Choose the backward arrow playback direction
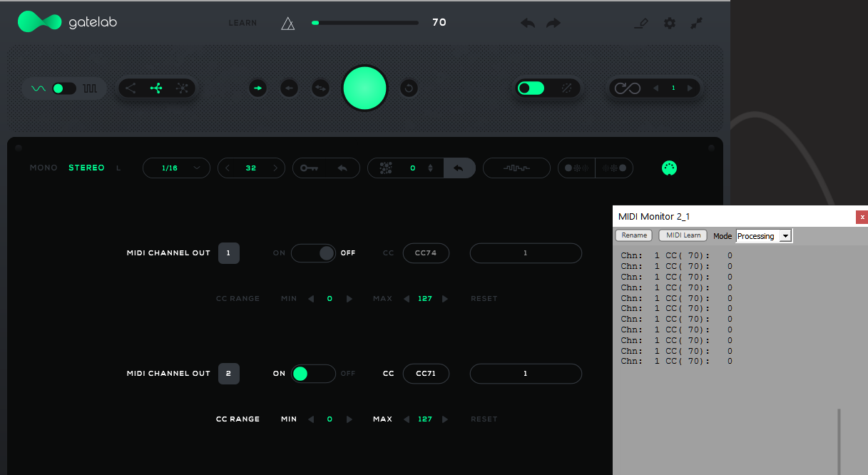Viewport: 868px width, 475px height. (289, 88)
